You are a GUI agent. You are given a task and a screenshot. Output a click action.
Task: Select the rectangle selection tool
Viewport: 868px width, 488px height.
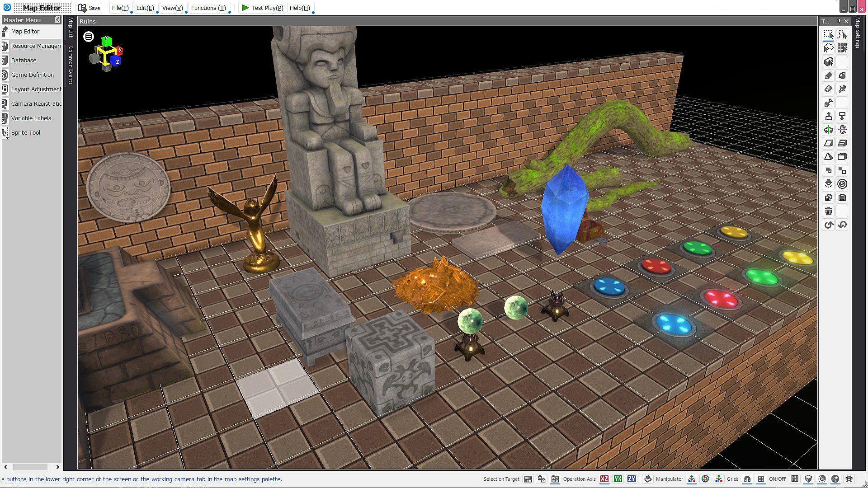[x=828, y=34]
